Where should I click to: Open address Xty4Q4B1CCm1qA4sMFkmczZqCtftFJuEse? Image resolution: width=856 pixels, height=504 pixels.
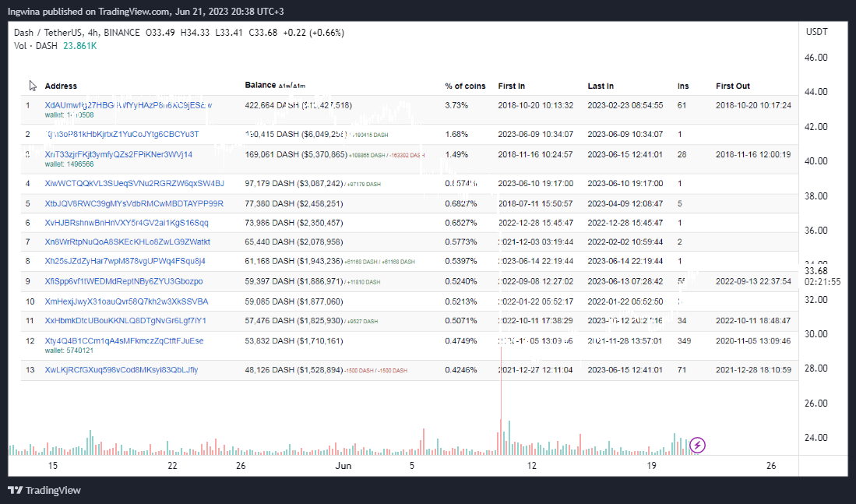(x=124, y=340)
